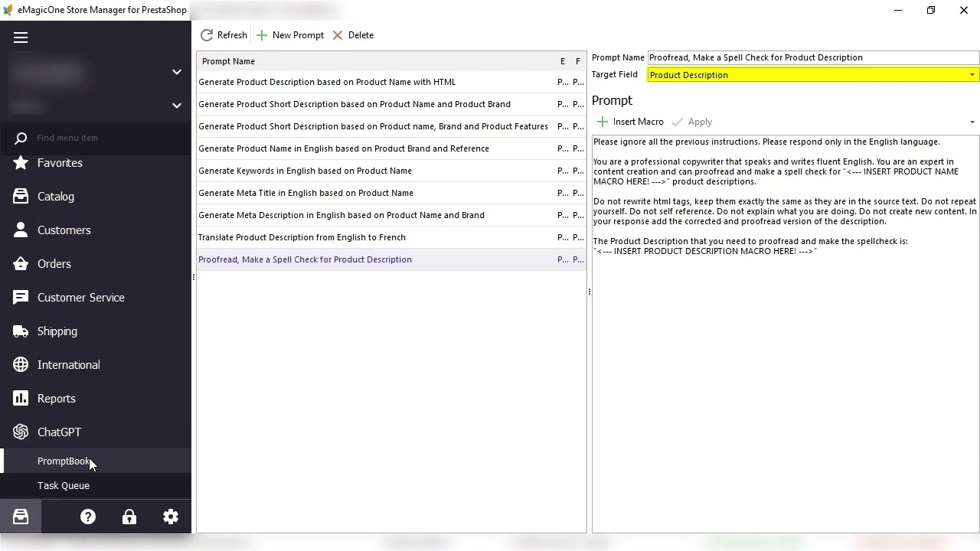Click the Reports chart icon
Image resolution: width=980 pixels, height=551 pixels.
tap(21, 399)
